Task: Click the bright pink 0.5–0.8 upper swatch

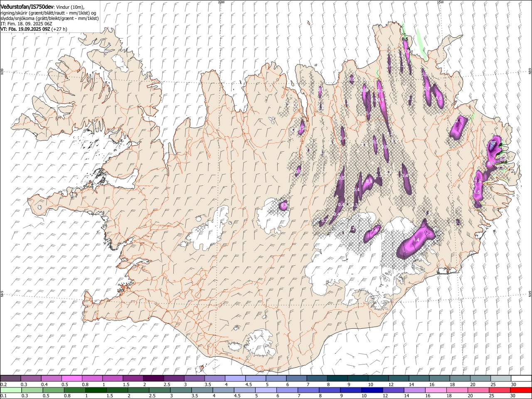Action: click(x=72, y=379)
